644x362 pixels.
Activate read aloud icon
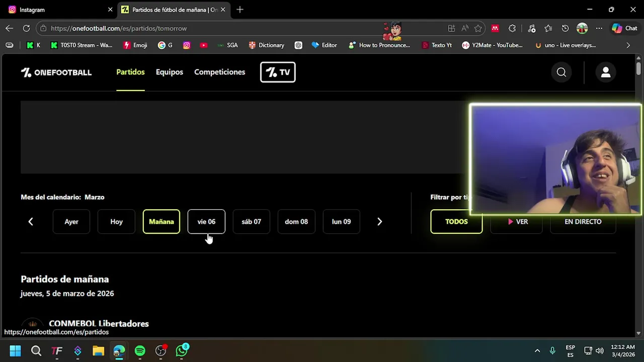[x=465, y=28]
